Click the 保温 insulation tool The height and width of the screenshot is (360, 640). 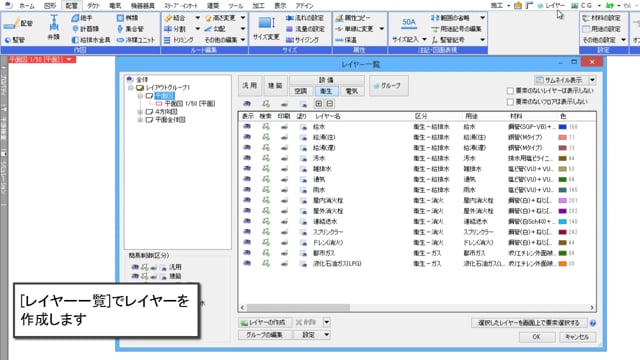point(346,40)
